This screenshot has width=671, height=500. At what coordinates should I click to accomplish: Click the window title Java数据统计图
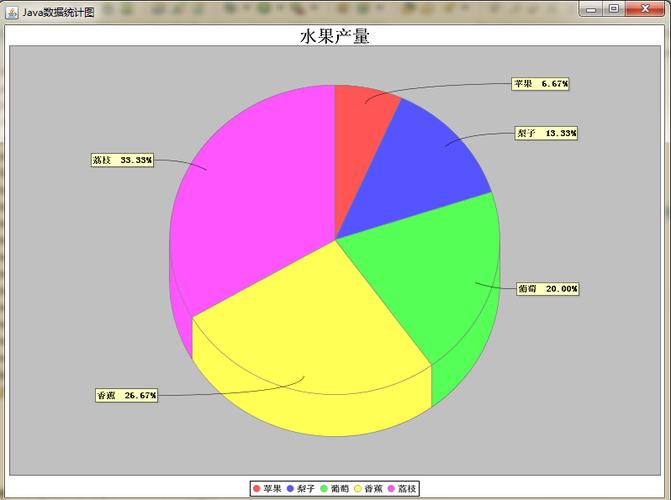(58, 12)
